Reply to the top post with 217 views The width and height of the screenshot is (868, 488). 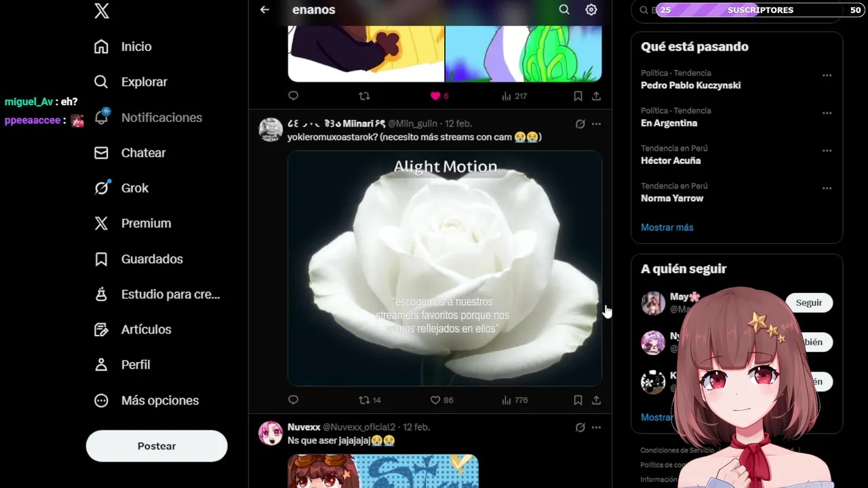pyautogui.click(x=293, y=96)
